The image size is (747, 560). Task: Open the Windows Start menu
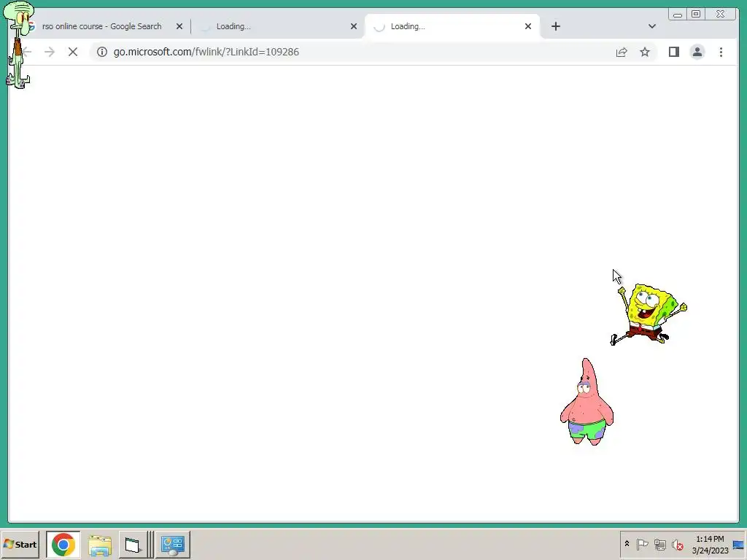(20, 544)
